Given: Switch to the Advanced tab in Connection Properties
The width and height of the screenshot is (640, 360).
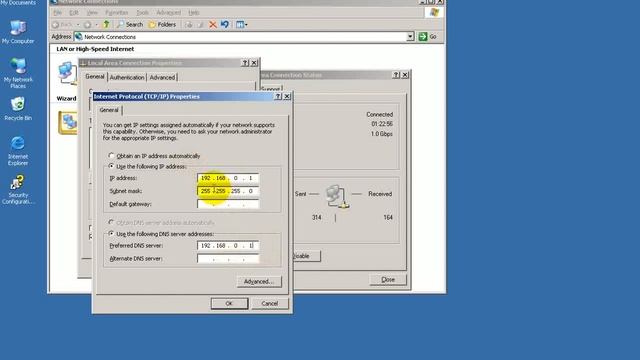Looking at the screenshot, I should [x=162, y=77].
